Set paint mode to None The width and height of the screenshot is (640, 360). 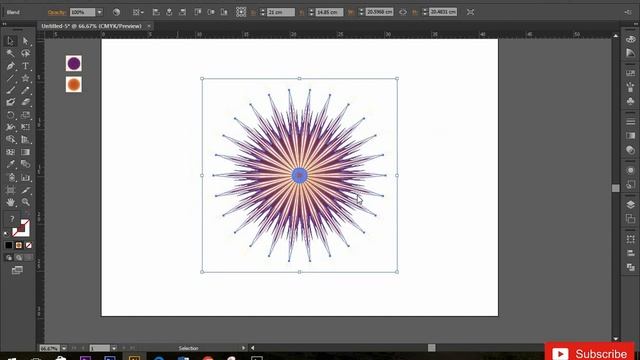[x=29, y=245]
